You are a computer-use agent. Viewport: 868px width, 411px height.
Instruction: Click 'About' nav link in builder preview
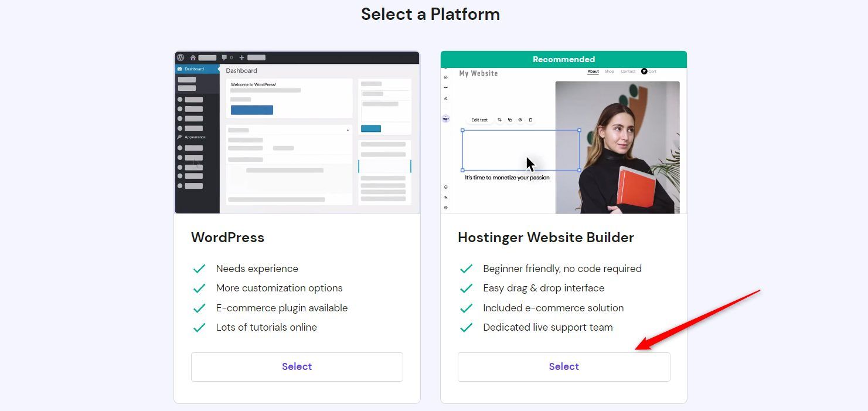[x=593, y=72]
